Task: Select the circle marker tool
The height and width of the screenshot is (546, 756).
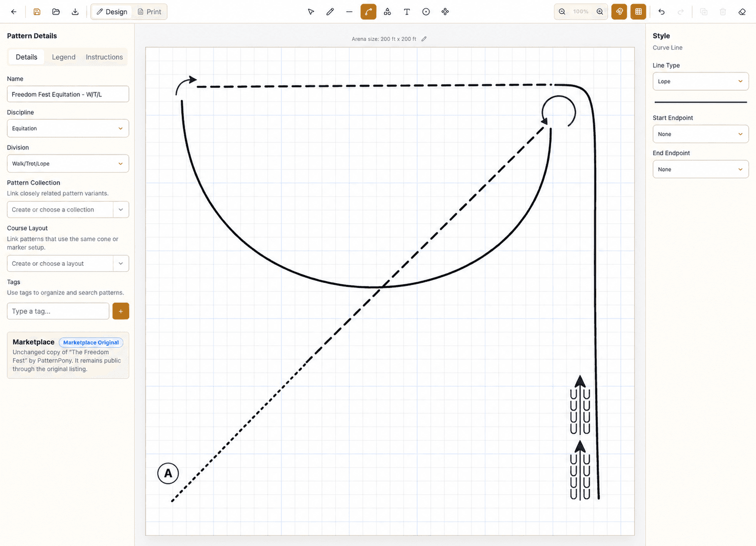Action: coord(426,12)
